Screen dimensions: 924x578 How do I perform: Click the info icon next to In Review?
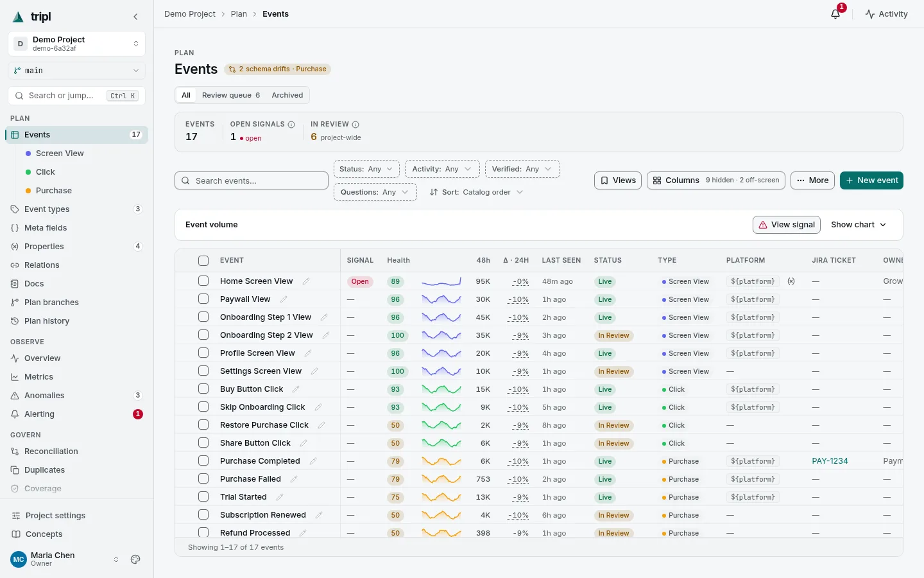point(355,125)
